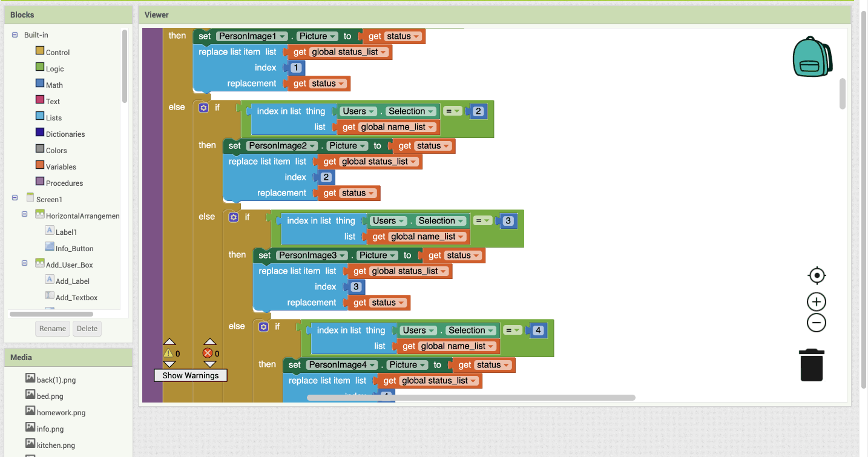This screenshot has width=868, height=457.
Task: Zoom out with the minus icon
Action: (x=817, y=323)
